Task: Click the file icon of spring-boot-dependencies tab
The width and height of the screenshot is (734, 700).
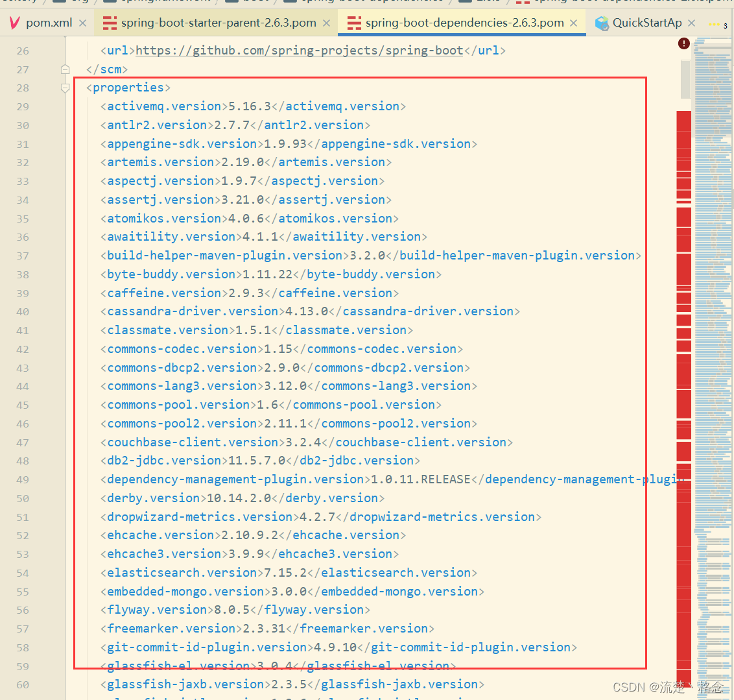Action: pos(355,23)
